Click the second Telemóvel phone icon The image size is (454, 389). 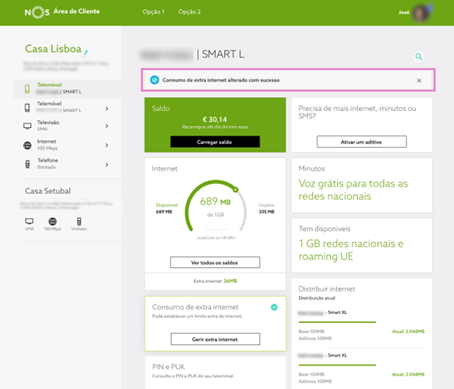[27, 108]
